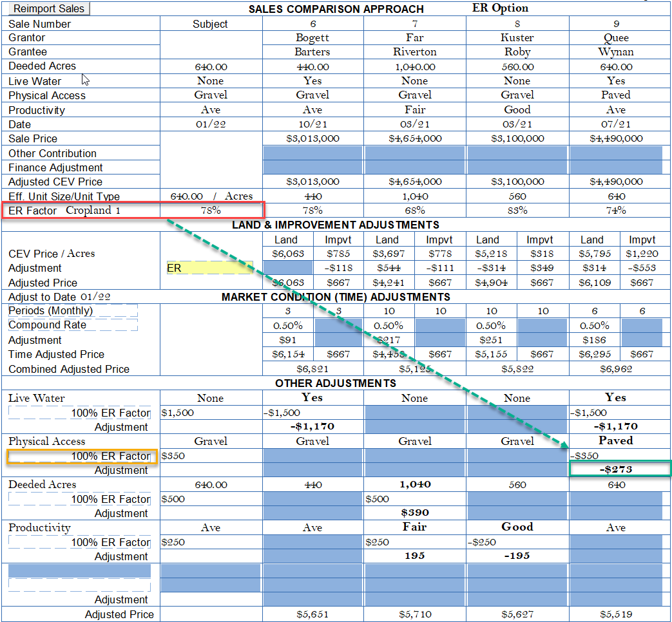Select the blue Other Contribution cell for sale 8
This screenshot has height=622, width=672.
click(x=517, y=153)
